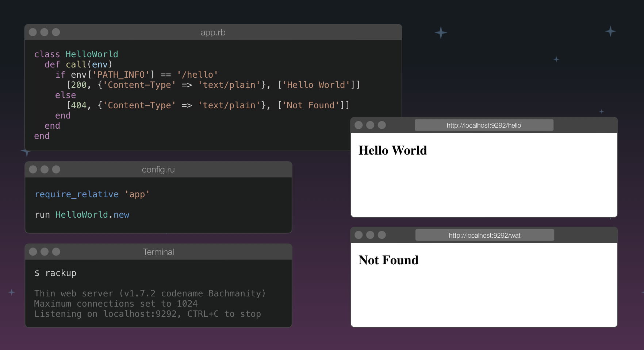Close the localhost:9292/wat browser window
644x350 pixels.
pyautogui.click(x=359, y=235)
